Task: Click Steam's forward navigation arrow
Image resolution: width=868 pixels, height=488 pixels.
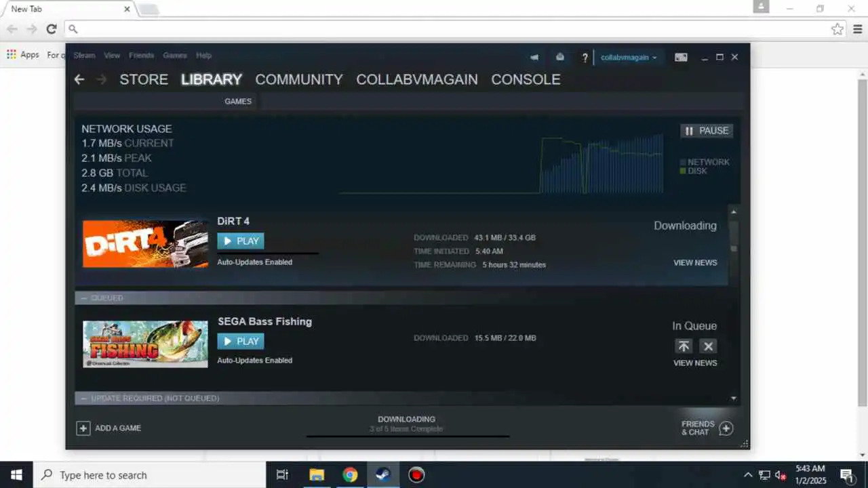Action: 102,79
